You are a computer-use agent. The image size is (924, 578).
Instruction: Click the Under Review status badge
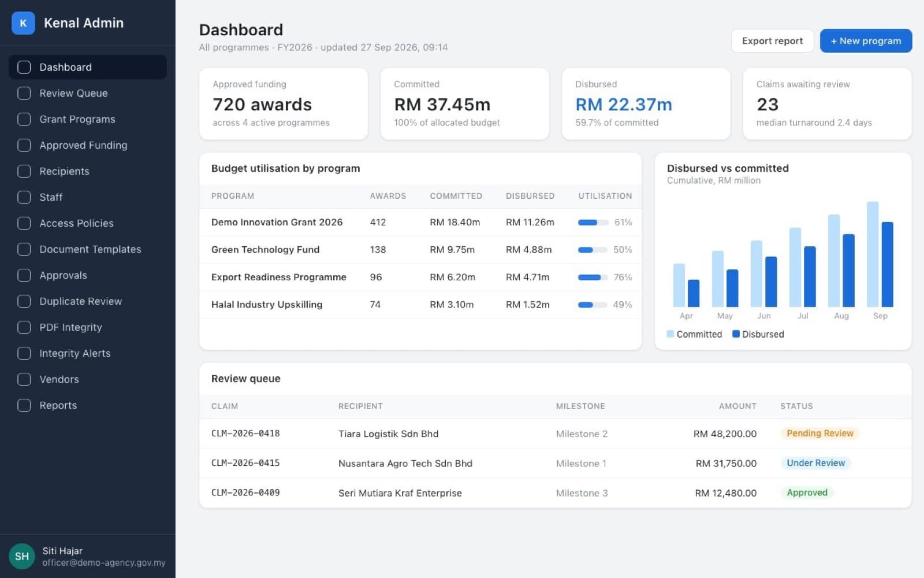coord(815,463)
